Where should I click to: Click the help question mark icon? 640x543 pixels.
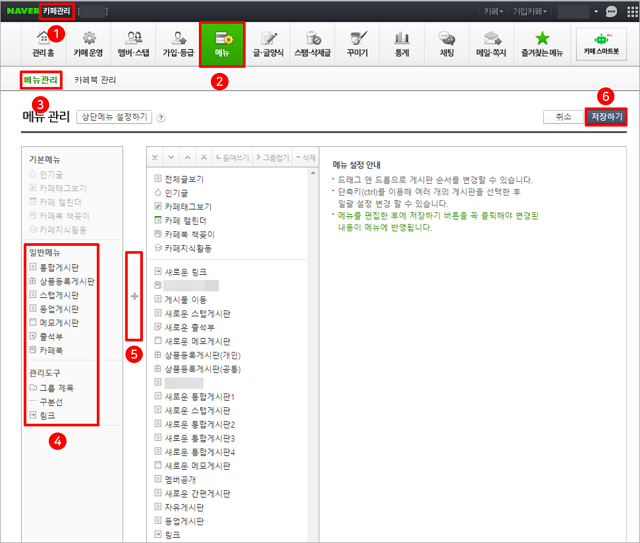coord(161,117)
